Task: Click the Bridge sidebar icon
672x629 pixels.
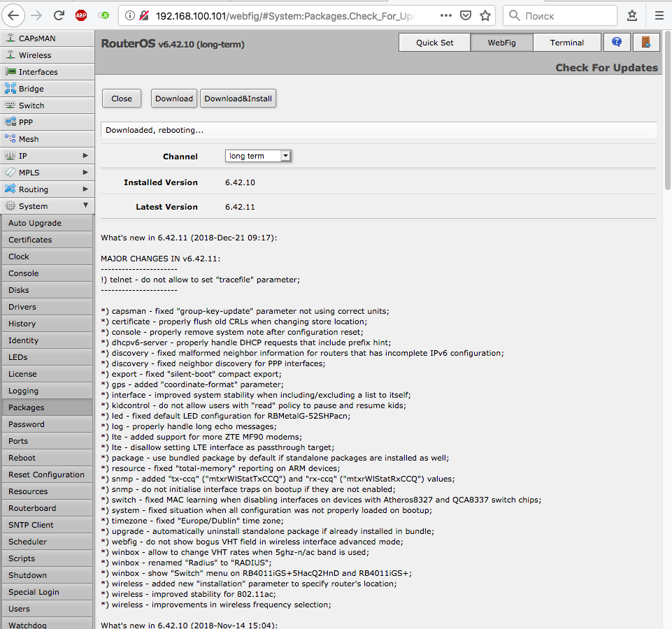Action: [10, 88]
